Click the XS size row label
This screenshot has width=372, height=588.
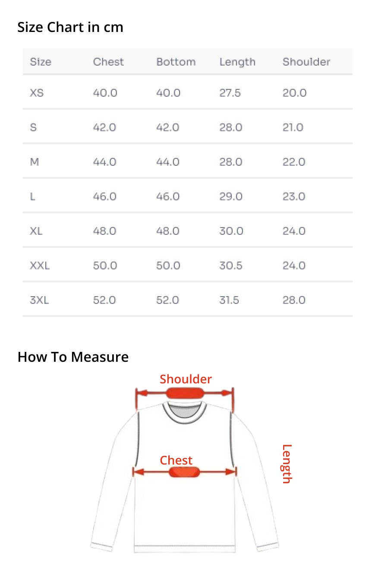point(37,93)
